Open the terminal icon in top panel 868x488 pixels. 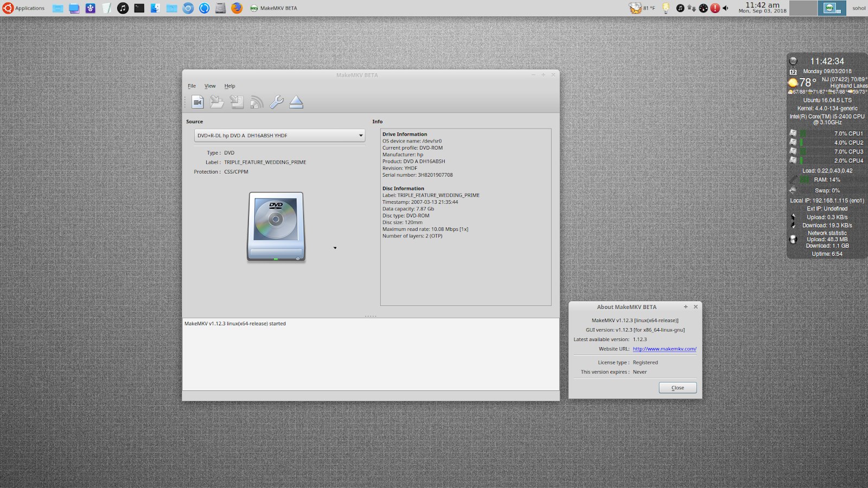coord(139,8)
